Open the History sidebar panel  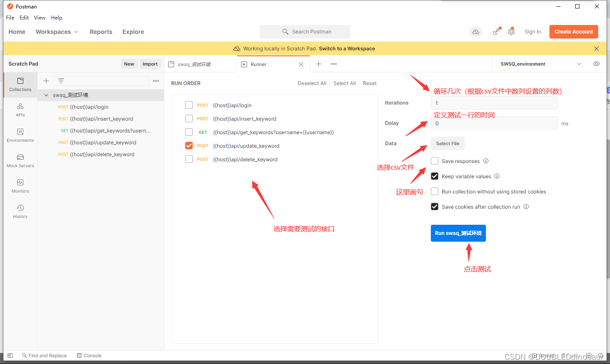coord(20,211)
